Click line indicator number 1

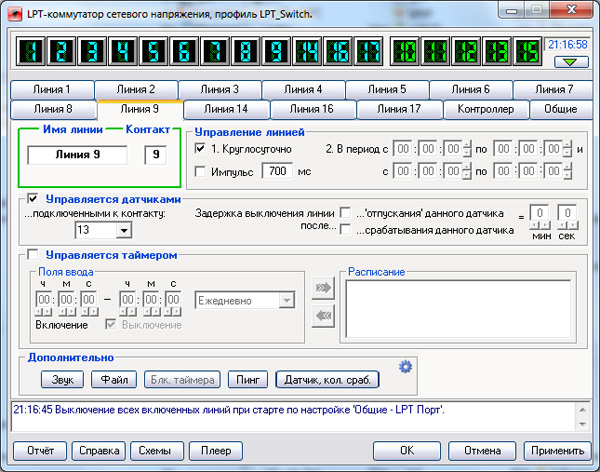click(32, 50)
